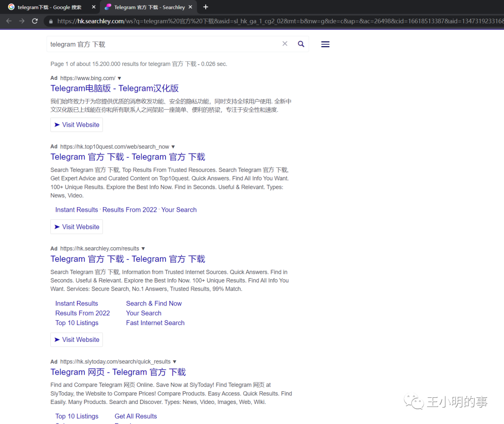The height and width of the screenshot is (424, 504).
Task: Click Visit Website under top10quest ad
Action: 77,227
